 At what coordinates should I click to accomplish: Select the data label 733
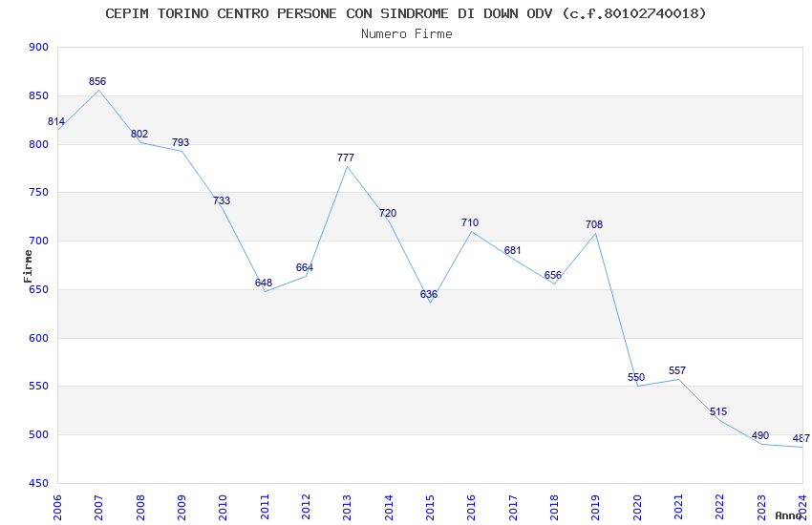pyautogui.click(x=222, y=200)
